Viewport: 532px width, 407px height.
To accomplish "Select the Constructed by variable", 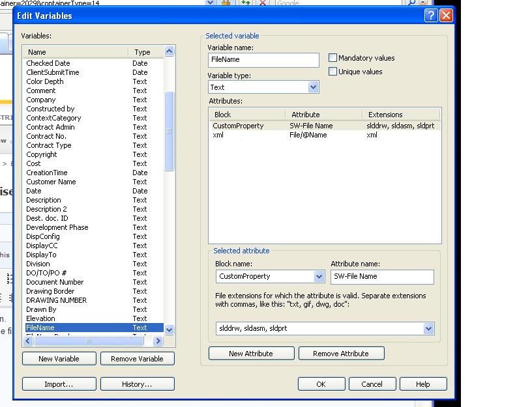I will tap(94, 109).
